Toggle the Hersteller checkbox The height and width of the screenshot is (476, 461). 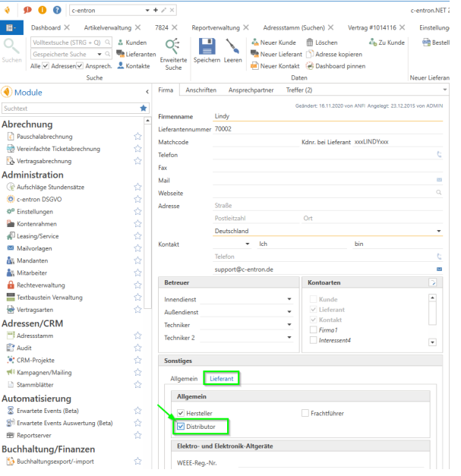pyautogui.click(x=181, y=413)
